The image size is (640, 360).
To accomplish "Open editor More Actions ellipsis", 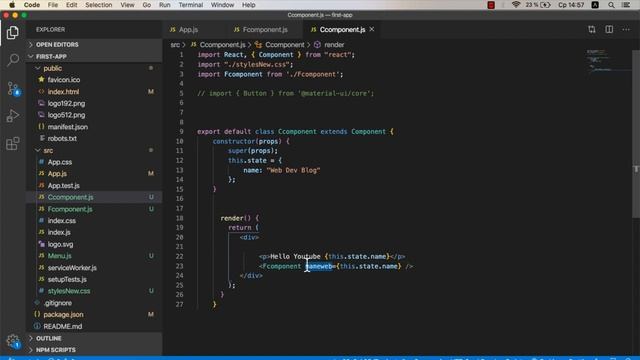I will click(626, 29).
